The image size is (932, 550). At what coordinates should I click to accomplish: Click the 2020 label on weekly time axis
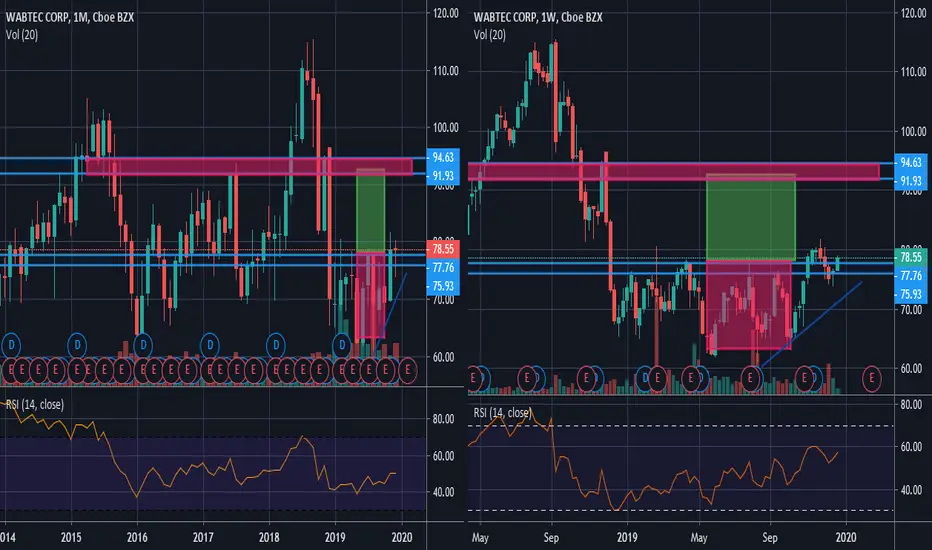(x=846, y=538)
